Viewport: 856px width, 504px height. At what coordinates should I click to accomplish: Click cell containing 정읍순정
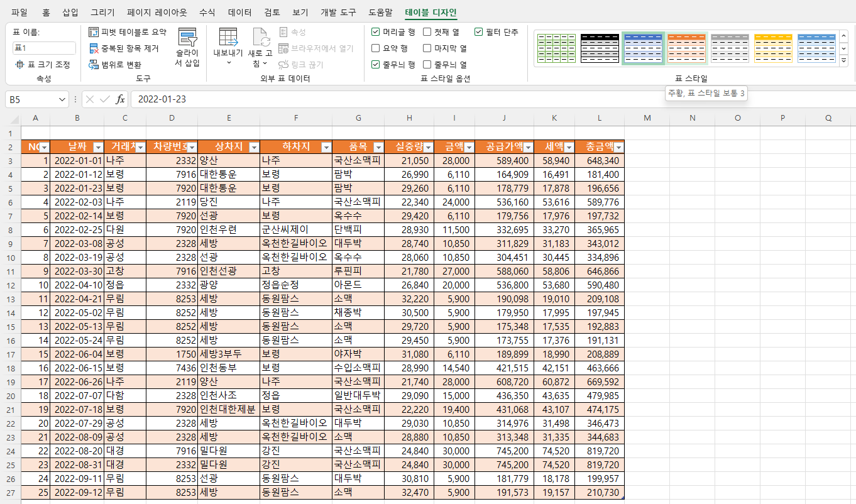(x=296, y=285)
